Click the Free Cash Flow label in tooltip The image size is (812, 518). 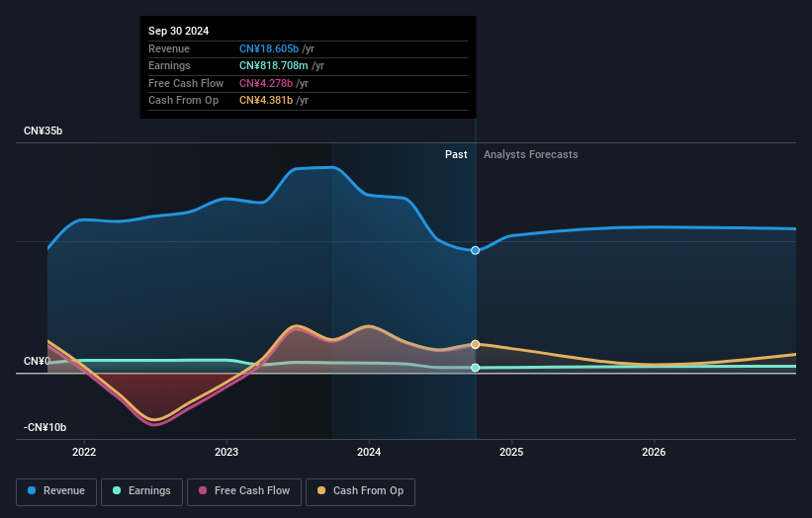pos(186,83)
